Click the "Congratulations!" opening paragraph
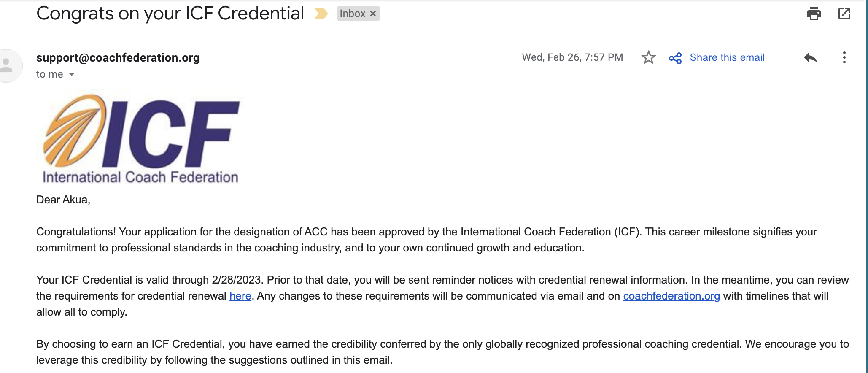The height and width of the screenshot is (373, 868). click(x=426, y=240)
